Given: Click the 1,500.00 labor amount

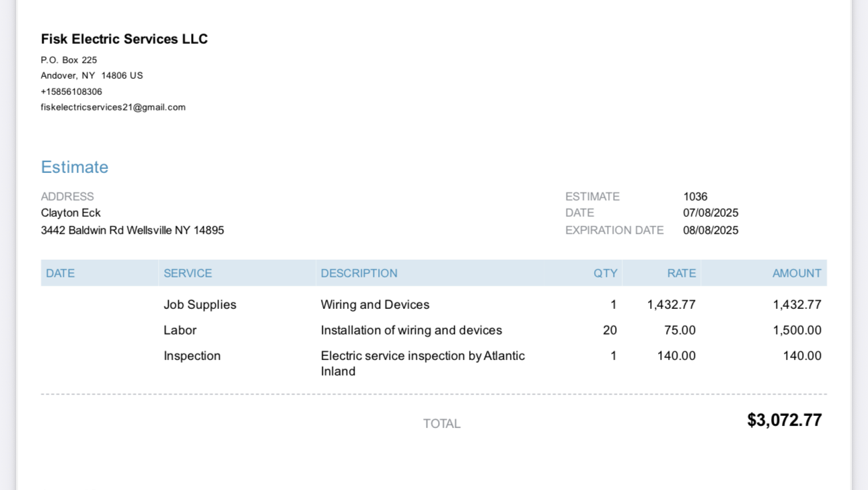Looking at the screenshot, I should tap(797, 330).
